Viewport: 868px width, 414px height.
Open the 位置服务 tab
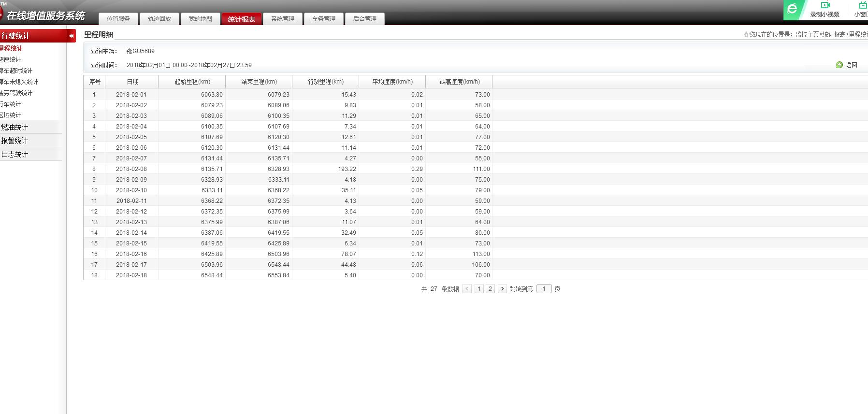(x=118, y=19)
